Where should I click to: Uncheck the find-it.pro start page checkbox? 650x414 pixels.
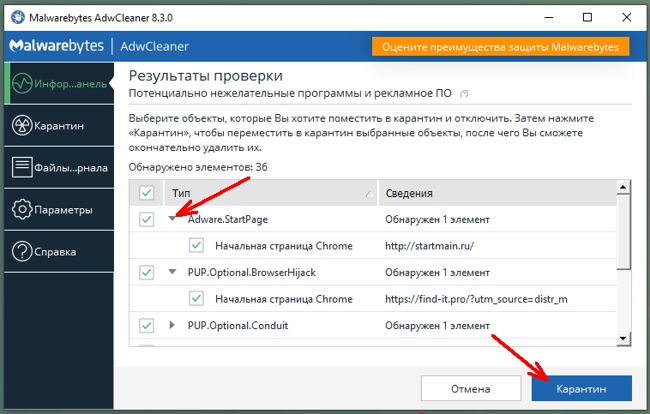[x=196, y=298]
